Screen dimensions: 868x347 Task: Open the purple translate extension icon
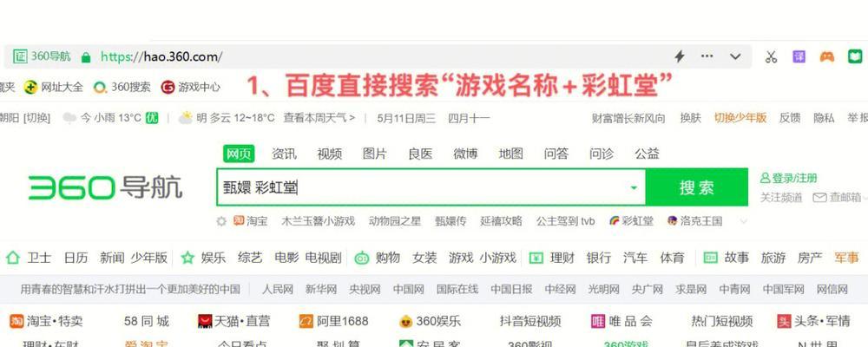tap(799, 56)
